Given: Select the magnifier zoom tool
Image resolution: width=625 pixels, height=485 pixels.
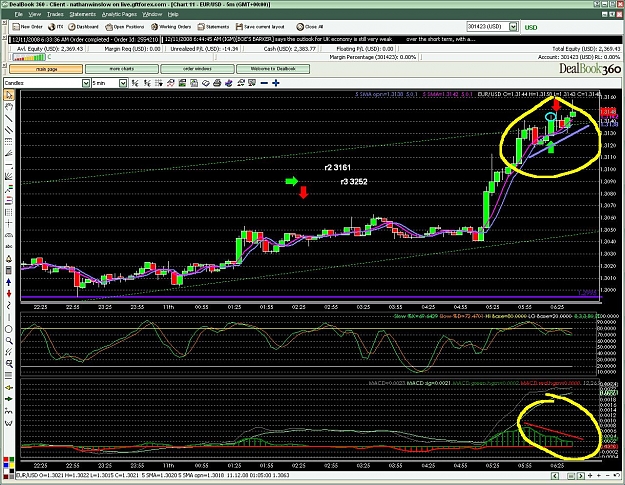Looking at the screenshot, I should pos(9,340).
